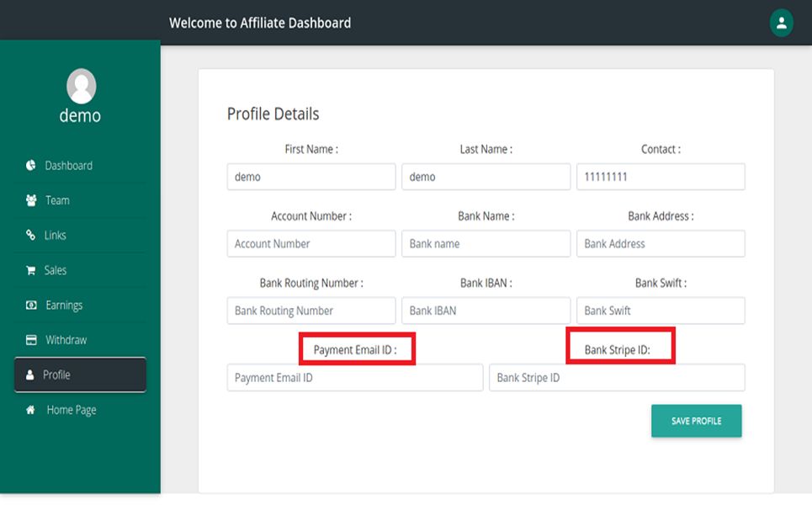Click the Profile Details heading

pos(273,114)
